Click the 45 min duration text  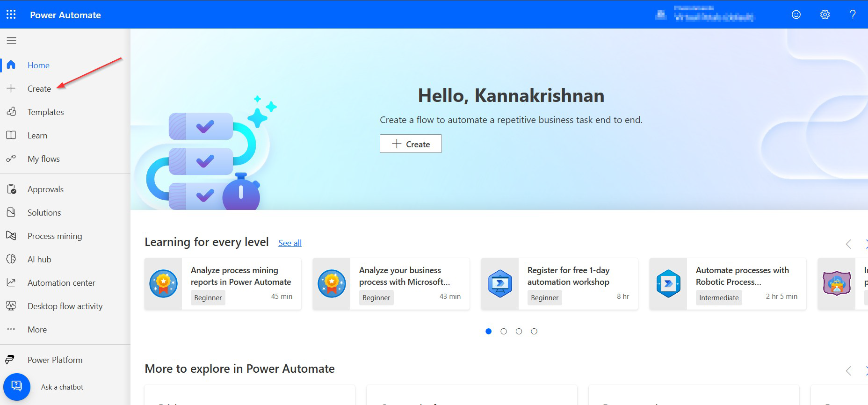[x=282, y=297]
